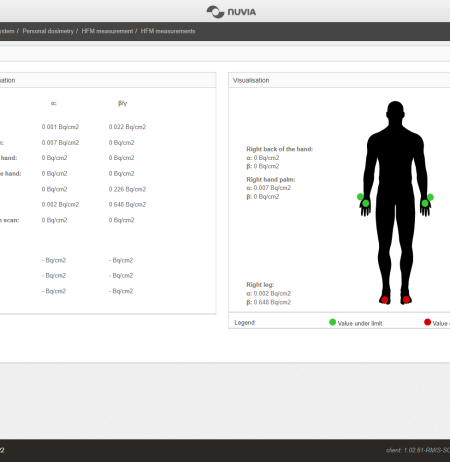Select the red marker on the image-left foot

pos(385,300)
